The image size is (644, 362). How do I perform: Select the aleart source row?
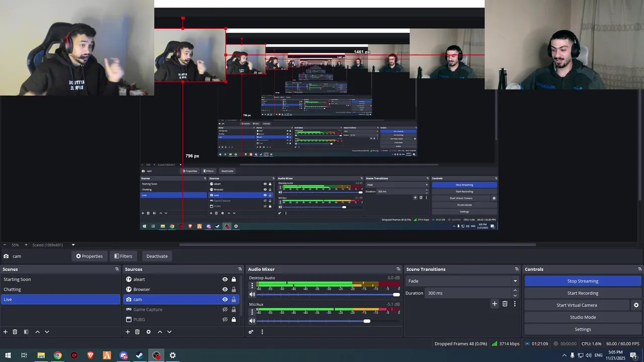pos(181,280)
